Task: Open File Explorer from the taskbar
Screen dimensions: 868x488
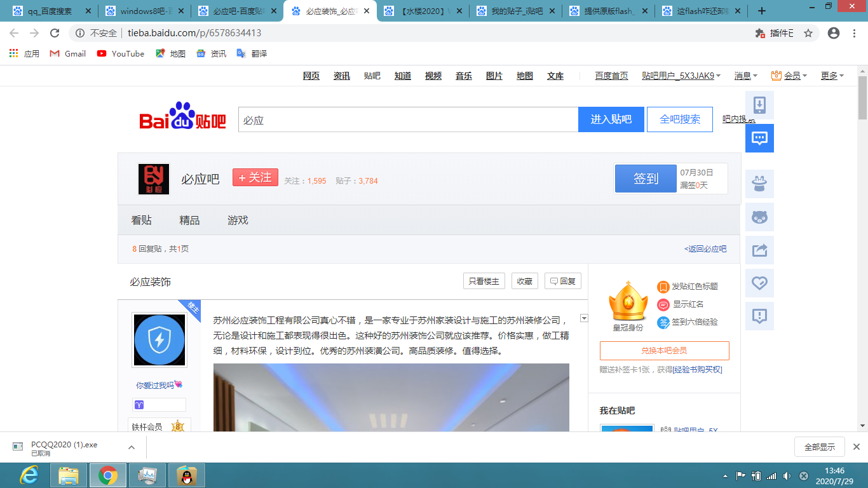Action: pyautogui.click(x=69, y=475)
